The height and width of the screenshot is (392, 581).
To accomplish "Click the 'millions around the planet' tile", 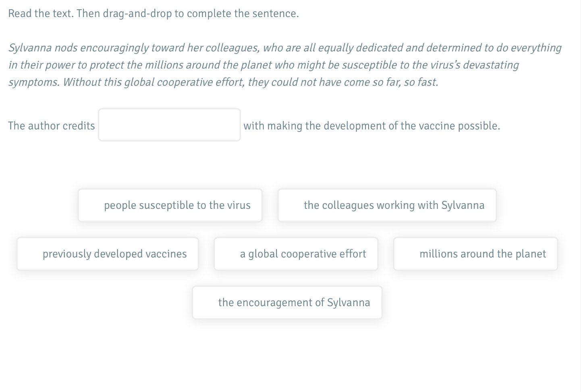I will point(475,254).
